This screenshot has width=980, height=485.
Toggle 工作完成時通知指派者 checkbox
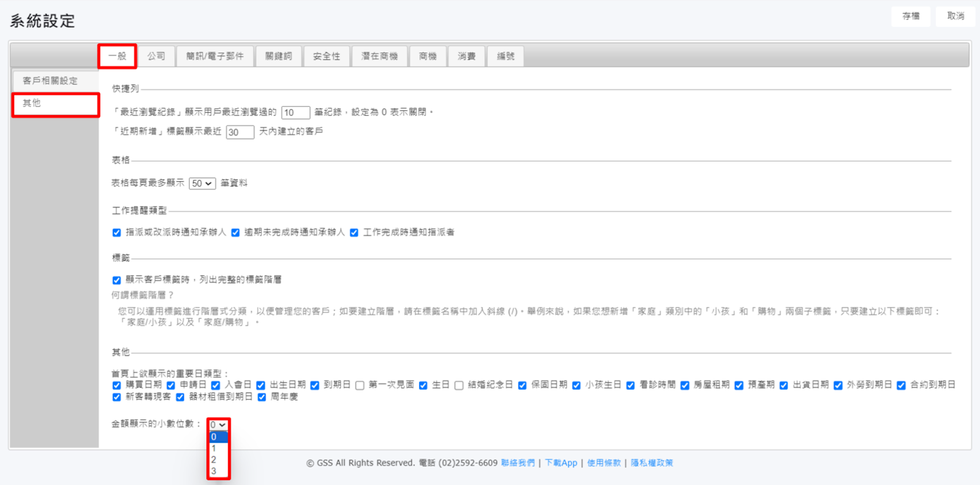pos(354,233)
